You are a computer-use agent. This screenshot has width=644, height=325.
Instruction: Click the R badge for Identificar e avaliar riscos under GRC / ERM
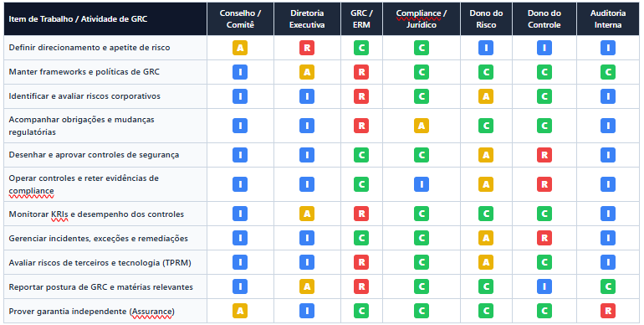361,96
